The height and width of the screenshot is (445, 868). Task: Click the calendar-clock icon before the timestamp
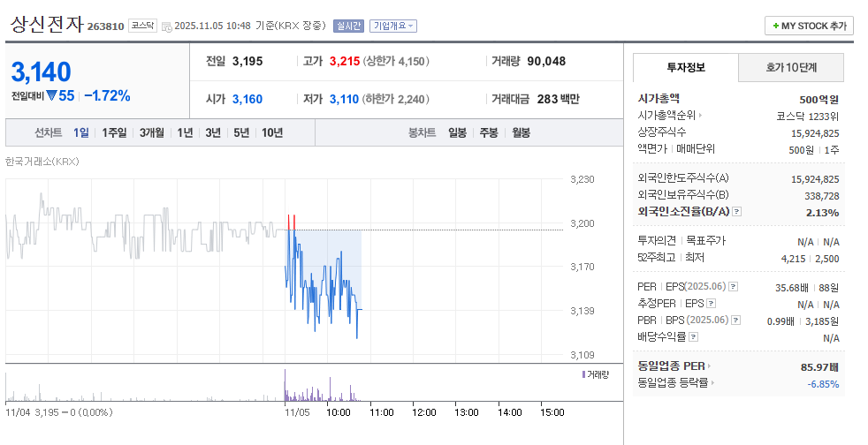click(x=167, y=26)
